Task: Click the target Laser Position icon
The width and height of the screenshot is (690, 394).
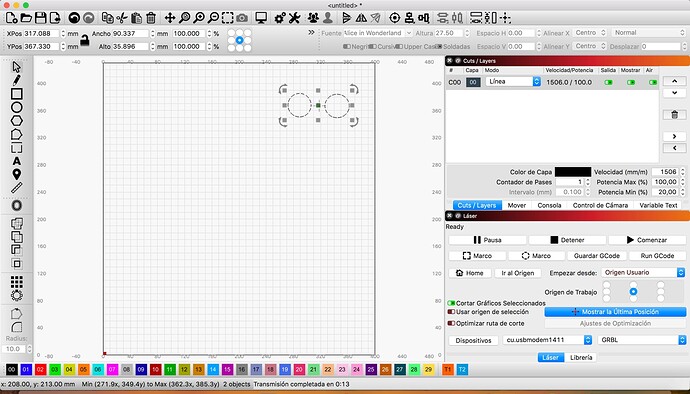Action: (395, 18)
